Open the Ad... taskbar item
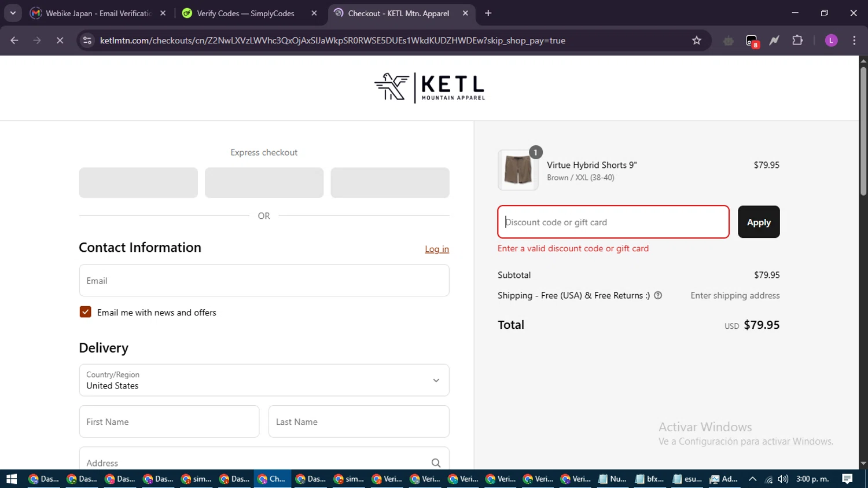Image resolution: width=868 pixels, height=488 pixels. click(x=724, y=479)
